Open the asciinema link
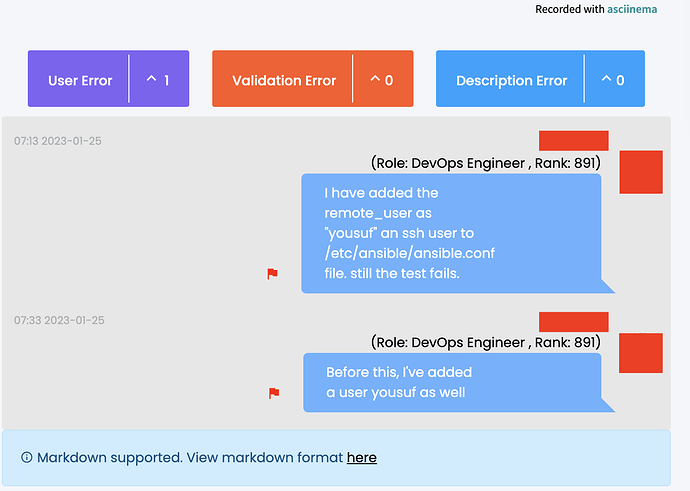The image size is (690, 491). point(634,9)
